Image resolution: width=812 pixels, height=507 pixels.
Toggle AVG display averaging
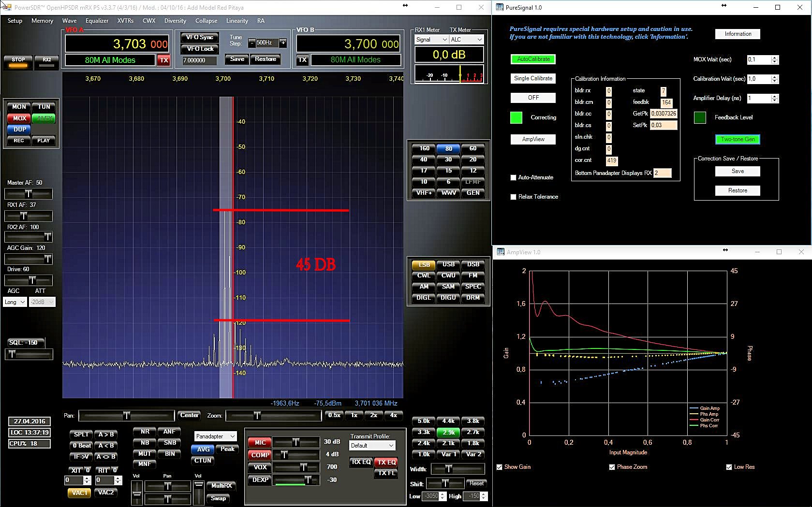(203, 449)
